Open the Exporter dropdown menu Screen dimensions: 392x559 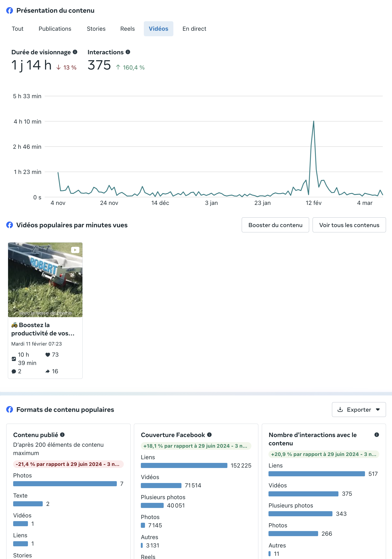click(x=359, y=410)
